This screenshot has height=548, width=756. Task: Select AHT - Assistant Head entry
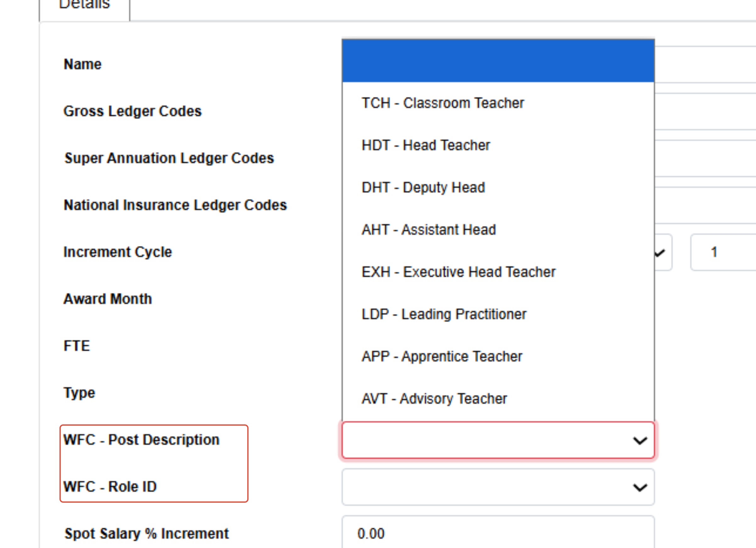pos(429,230)
